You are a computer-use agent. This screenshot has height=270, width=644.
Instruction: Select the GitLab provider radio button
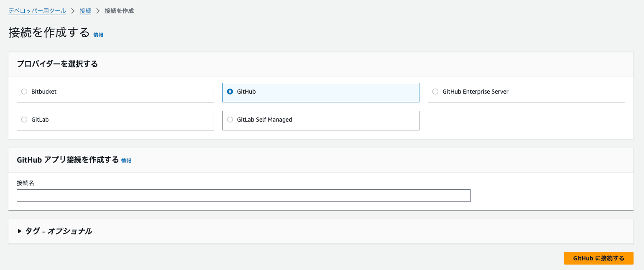24,120
